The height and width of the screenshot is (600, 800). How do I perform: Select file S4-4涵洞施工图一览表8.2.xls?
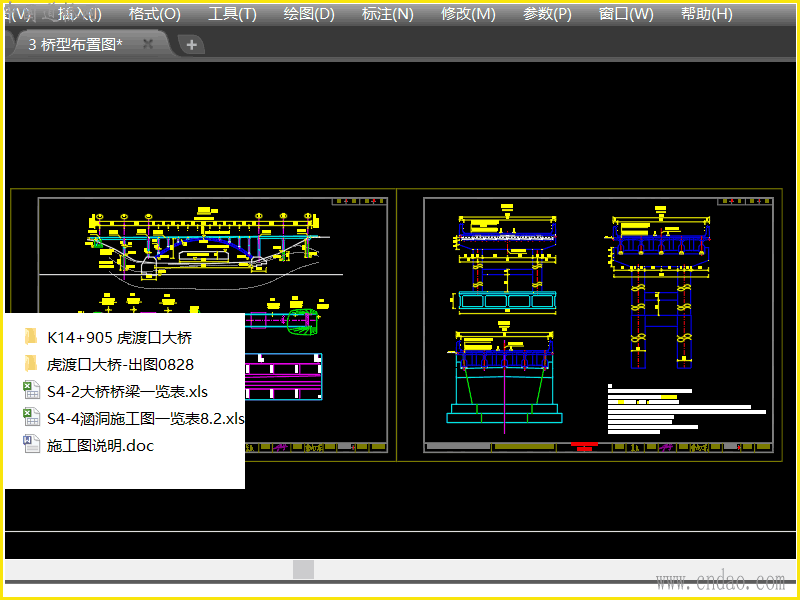click(x=145, y=418)
